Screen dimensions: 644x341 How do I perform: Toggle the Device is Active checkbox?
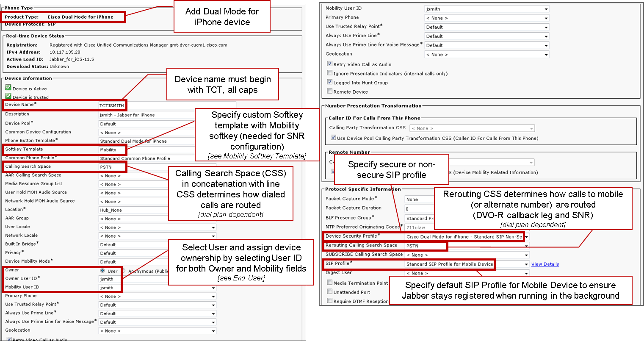click(8, 88)
